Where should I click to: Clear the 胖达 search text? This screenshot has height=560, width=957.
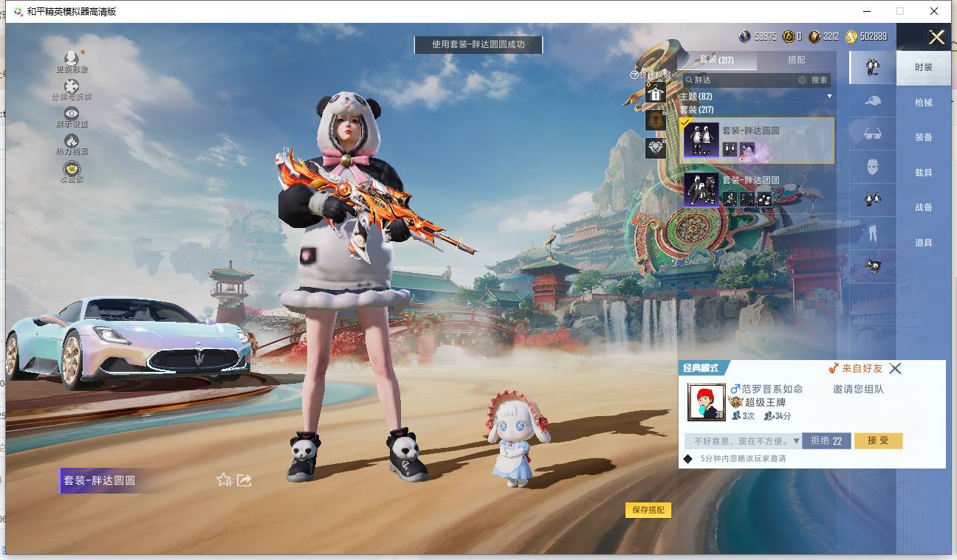pos(802,80)
